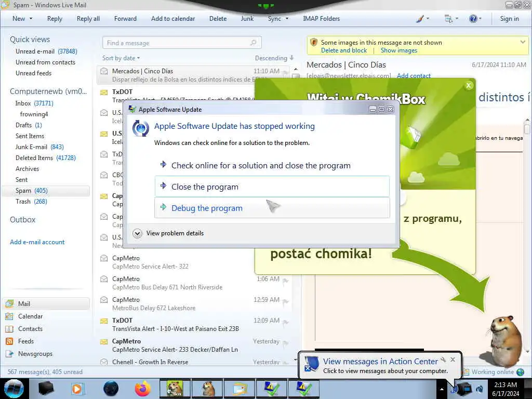Image resolution: width=532 pixels, height=399 pixels.
Task: Click the Windows Live Mail taskbar button
Action: click(x=240, y=389)
